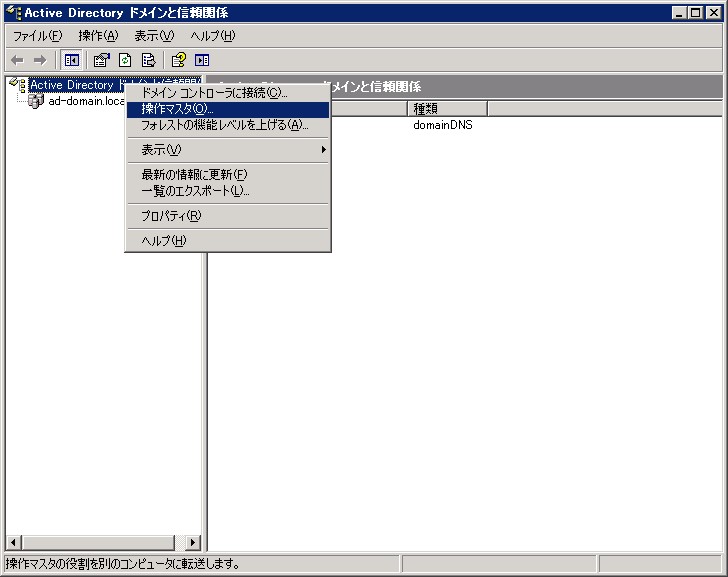
Task: Minimize the Active Directory window
Action: click(x=679, y=13)
